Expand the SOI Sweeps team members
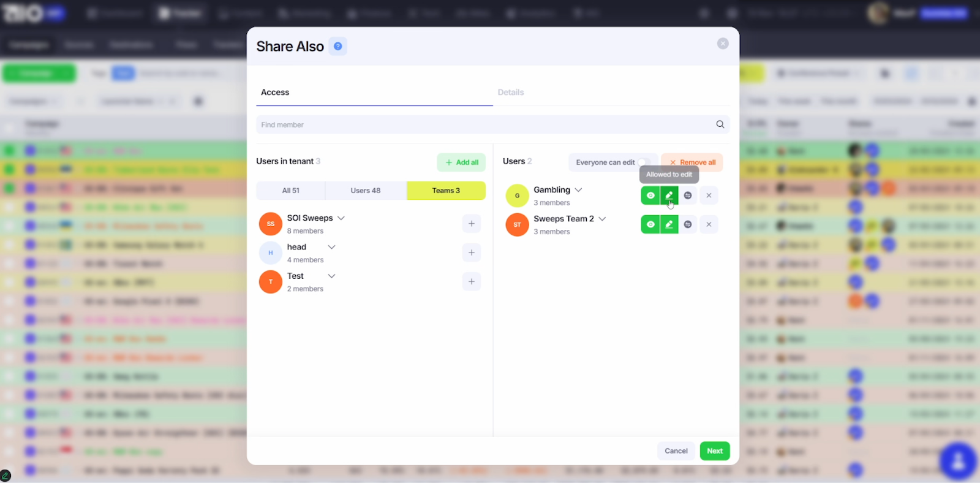 click(x=341, y=218)
